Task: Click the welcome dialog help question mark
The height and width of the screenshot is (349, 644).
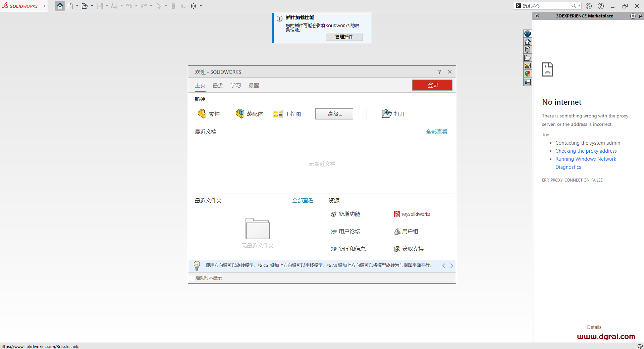Action: pyautogui.click(x=439, y=72)
